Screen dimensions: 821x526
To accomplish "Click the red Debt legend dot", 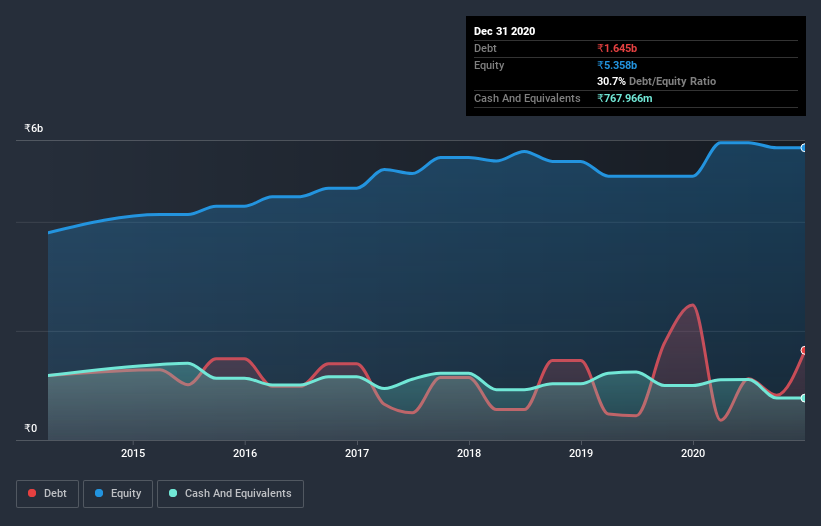I will click(x=32, y=493).
